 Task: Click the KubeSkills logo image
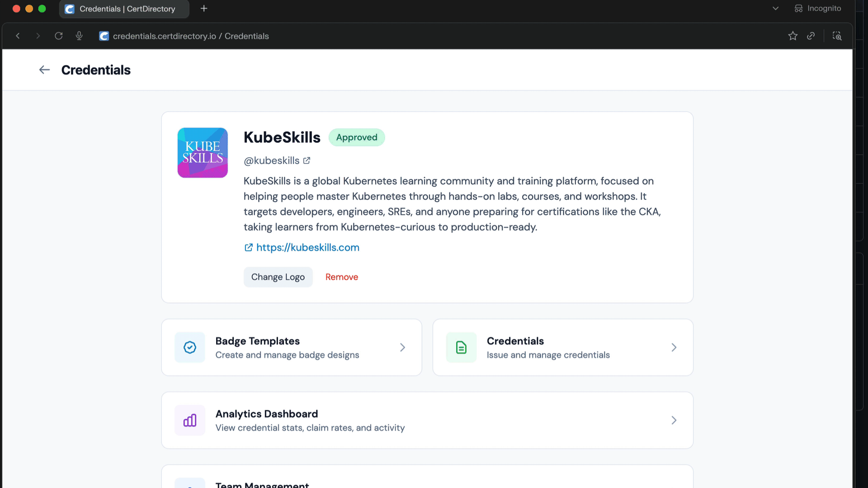[203, 153]
